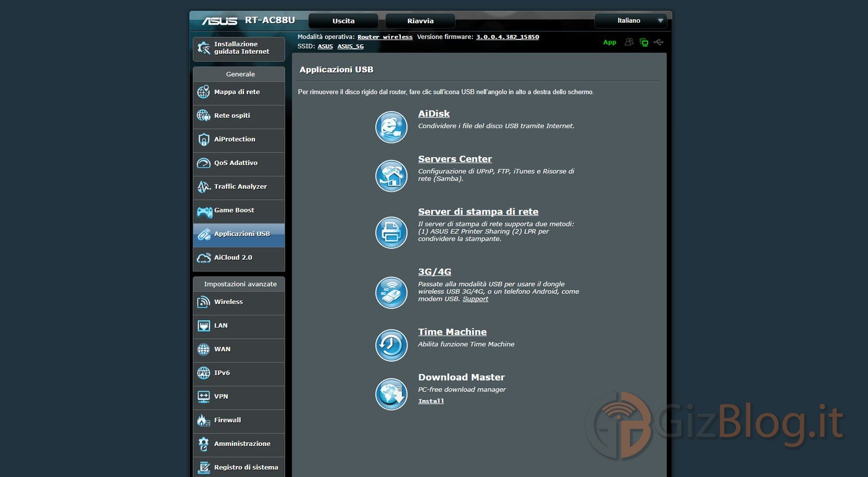Click the AiCloud 2.0 cloud icon
The width and height of the screenshot is (868, 477).
pos(203,258)
